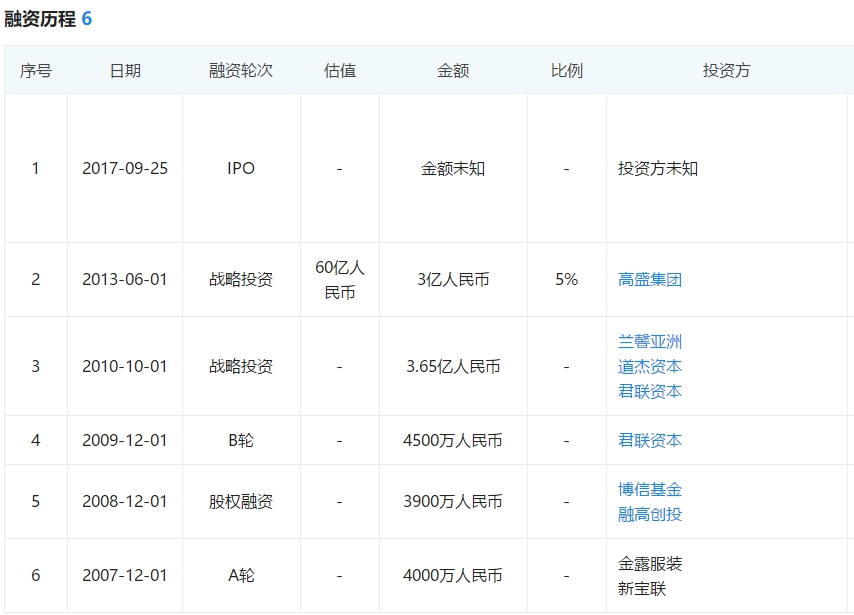Select the A轮 round cell
The image size is (854, 615).
(241, 575)
